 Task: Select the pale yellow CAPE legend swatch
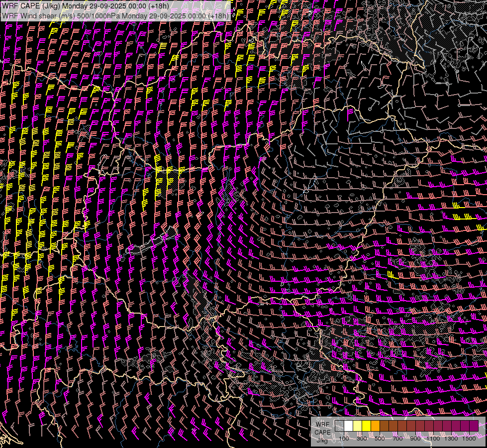click(x=357, y=426)
